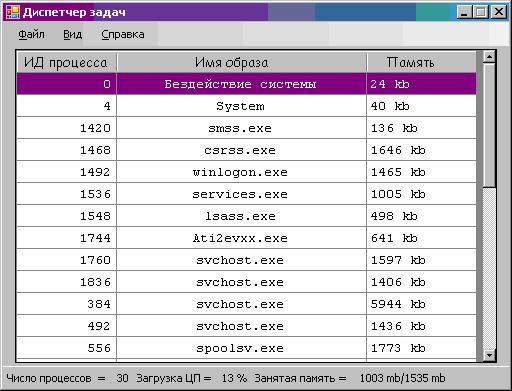Viewport: 512px width, 391px height.
Task: Open the Справка menu
Action: [x=123, y=34]
